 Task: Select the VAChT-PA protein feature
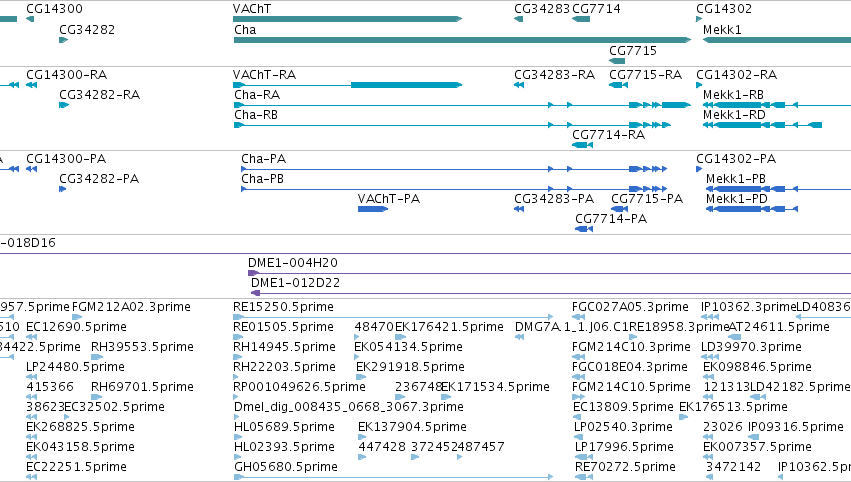tap(373, 209)
